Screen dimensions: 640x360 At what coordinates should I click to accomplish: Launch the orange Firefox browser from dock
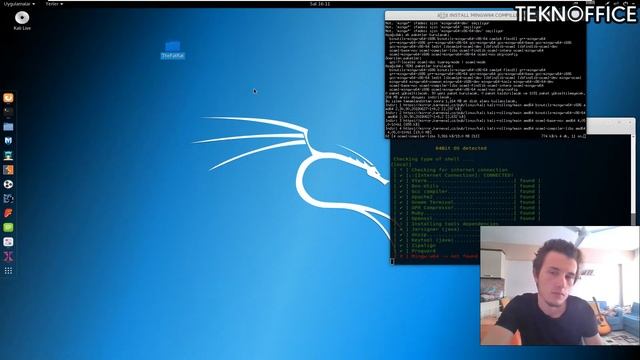(x=8, y=98)
